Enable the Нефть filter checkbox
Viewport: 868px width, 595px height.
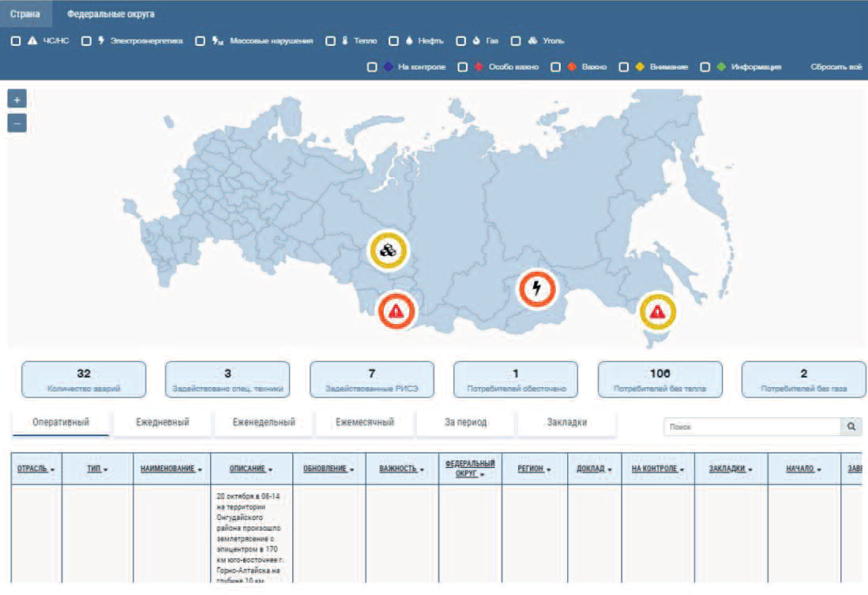coord(393,41)
